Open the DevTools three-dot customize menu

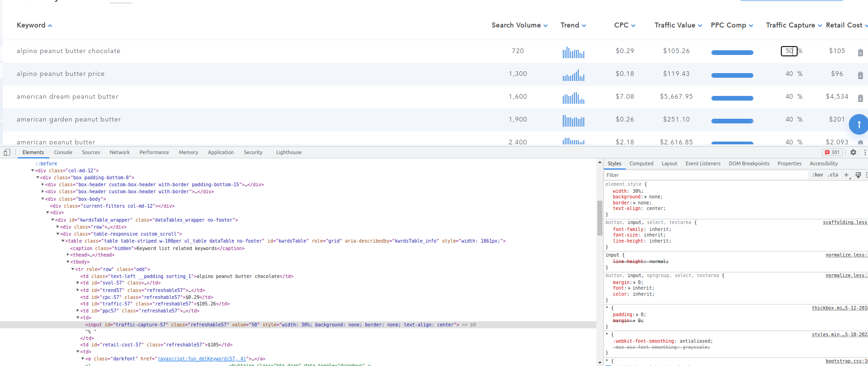[x=865, y=152]
